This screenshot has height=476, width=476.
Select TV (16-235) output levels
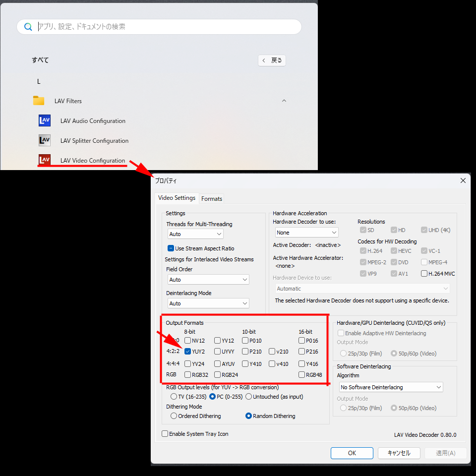174,397
